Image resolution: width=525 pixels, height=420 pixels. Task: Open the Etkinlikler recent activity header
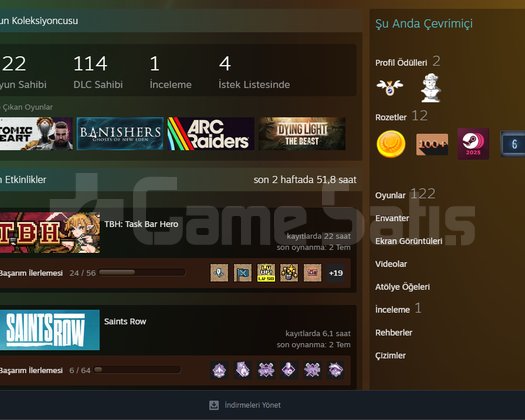click(181, 180)
